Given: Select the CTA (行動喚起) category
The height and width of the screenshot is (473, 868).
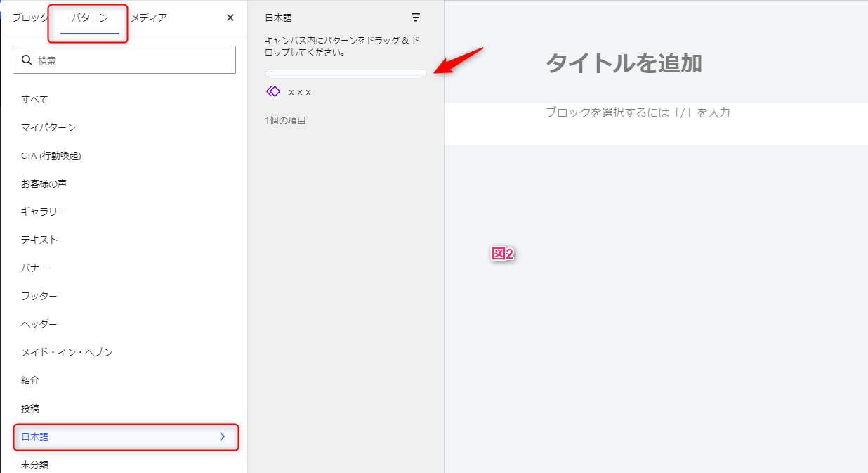Looking at the screenshot, I should tap(51, 155).
